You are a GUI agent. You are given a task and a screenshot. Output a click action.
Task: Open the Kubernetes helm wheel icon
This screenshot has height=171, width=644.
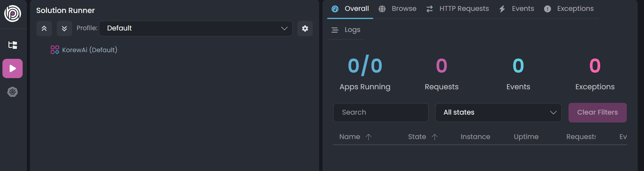(x=13, y=92)
